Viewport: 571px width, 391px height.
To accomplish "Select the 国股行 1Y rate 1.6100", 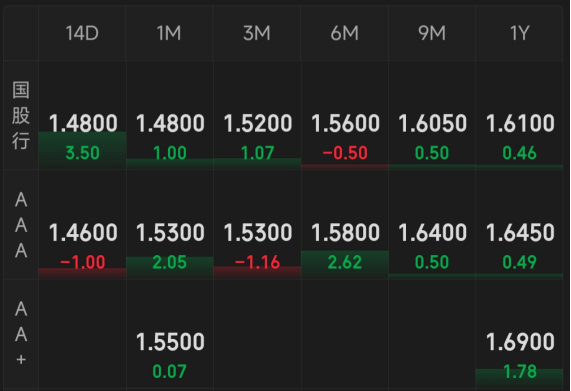I will point(520,123).
